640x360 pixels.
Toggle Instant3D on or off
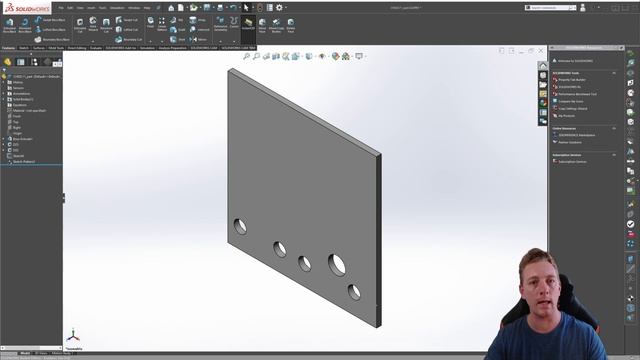(248, 24)
